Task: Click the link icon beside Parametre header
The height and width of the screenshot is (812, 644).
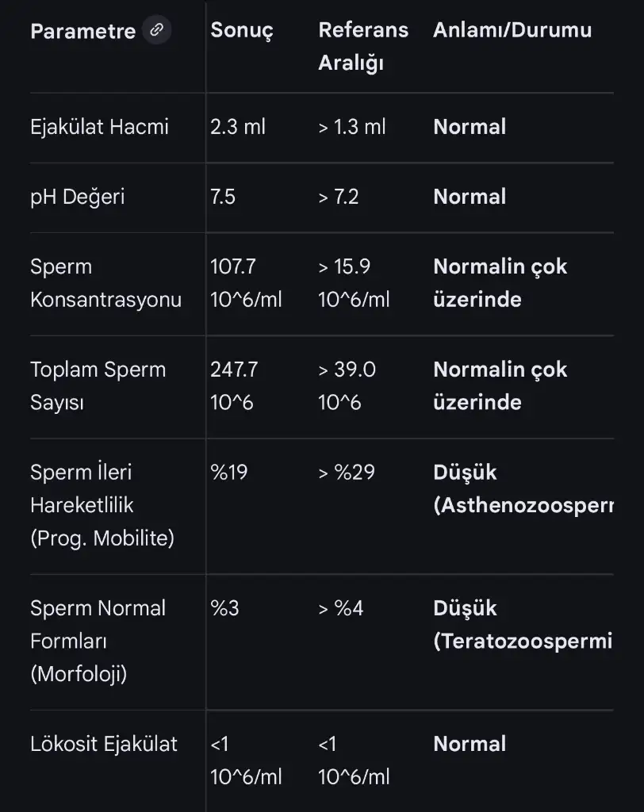Action: [157, 31]
